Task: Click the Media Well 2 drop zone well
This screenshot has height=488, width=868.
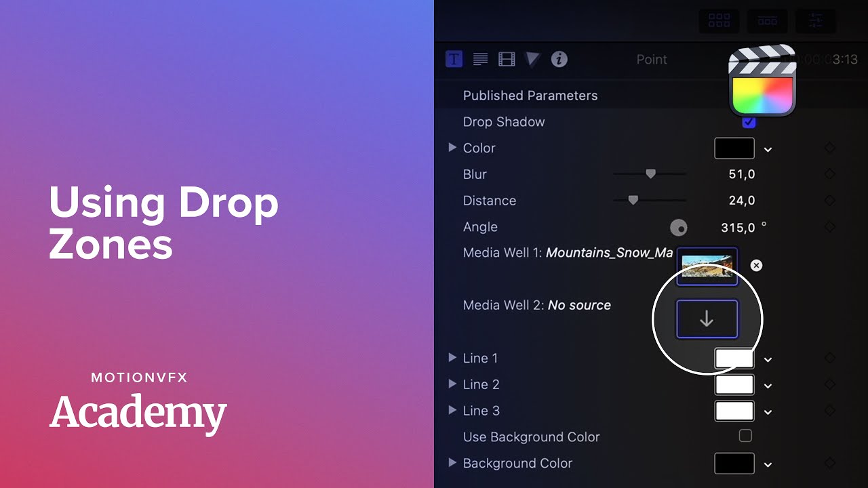Action: [707, 319]
